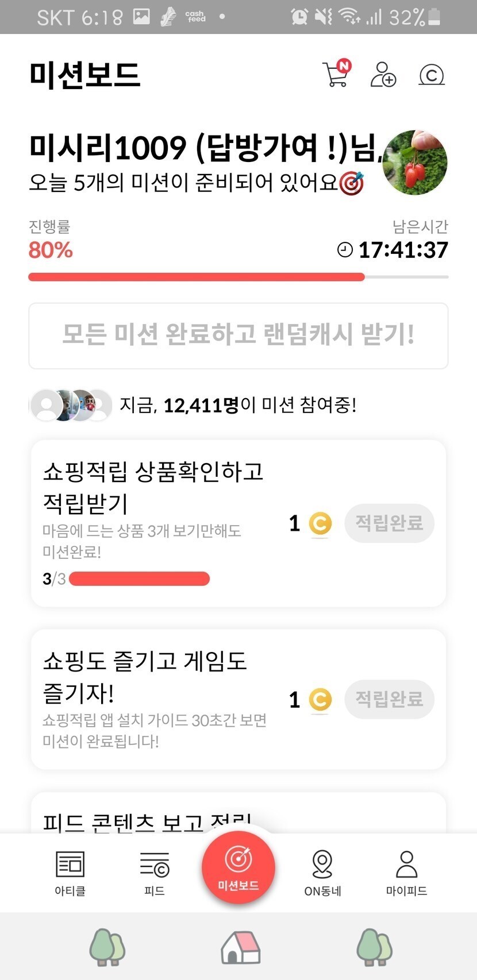Click the cherry profile picture
Viewport: 477px width, 980px height.
tap(415, 163)
